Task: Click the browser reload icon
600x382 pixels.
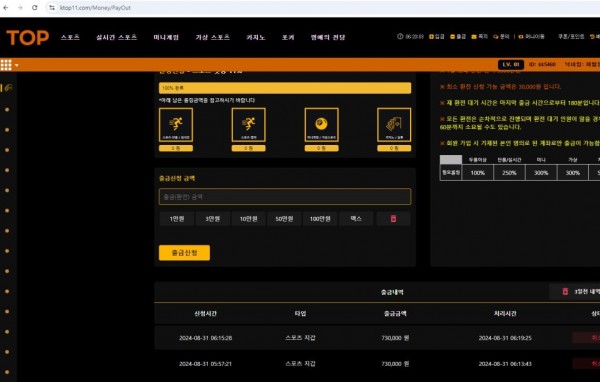Action: tap(34, 8)
